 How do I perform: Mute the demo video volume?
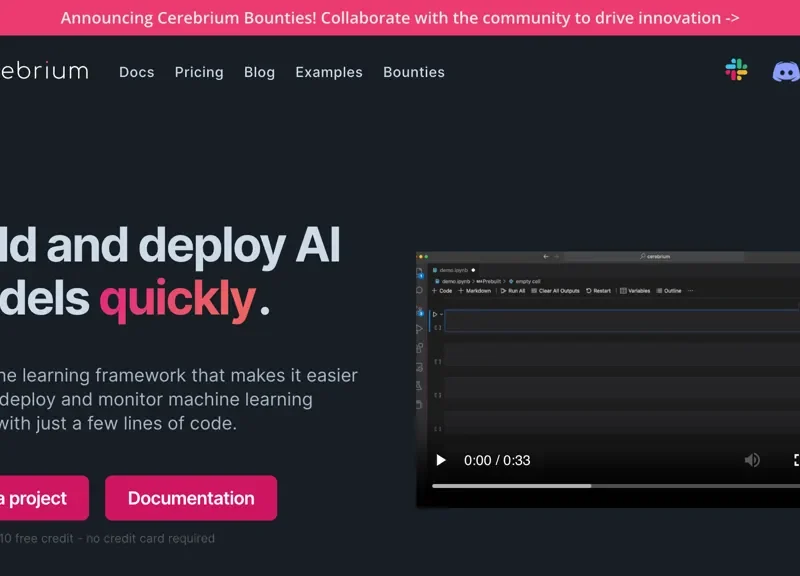[x=752, y=460]
